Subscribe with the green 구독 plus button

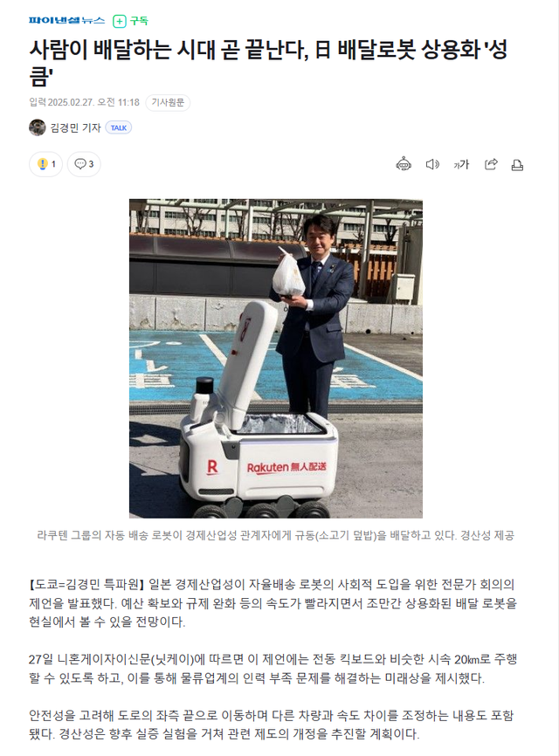click(130, 21)
